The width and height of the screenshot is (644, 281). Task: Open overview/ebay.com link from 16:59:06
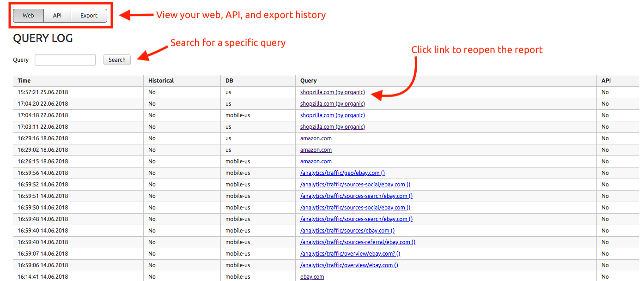tap(349, 265)
